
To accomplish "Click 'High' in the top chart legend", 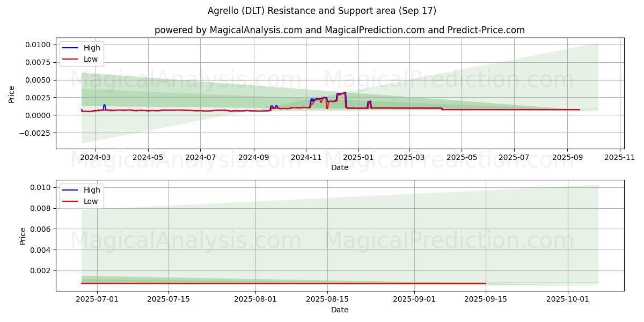I will 92,48.
